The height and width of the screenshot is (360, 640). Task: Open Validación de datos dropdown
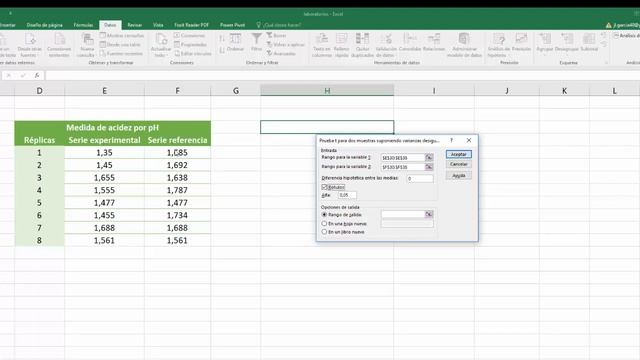pyautogui.click(x=386, y=45)
